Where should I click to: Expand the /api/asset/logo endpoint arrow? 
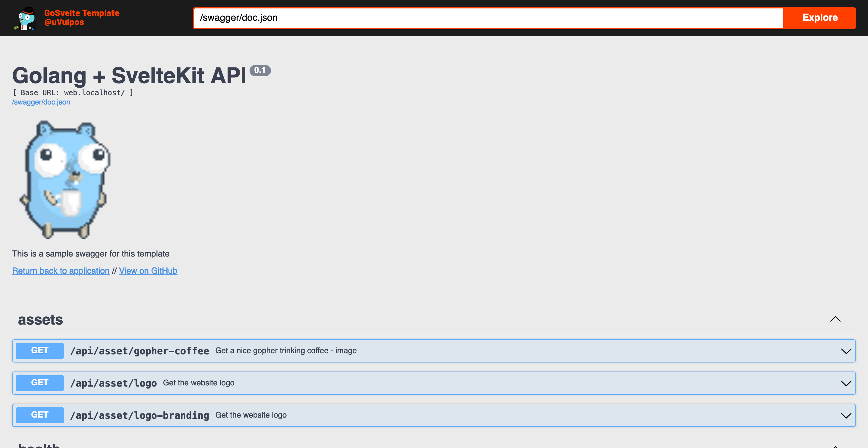846,383
